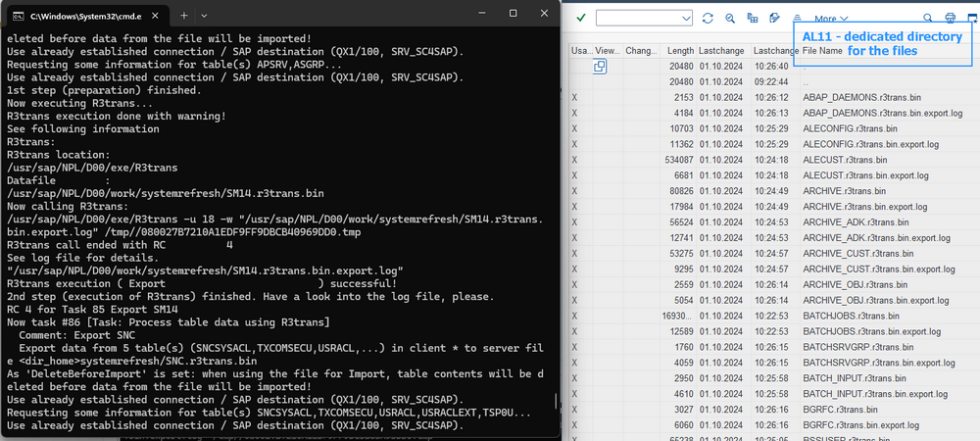Click the cmd icon in the terminal tab

pyautogui.click(x=19, y=16)
